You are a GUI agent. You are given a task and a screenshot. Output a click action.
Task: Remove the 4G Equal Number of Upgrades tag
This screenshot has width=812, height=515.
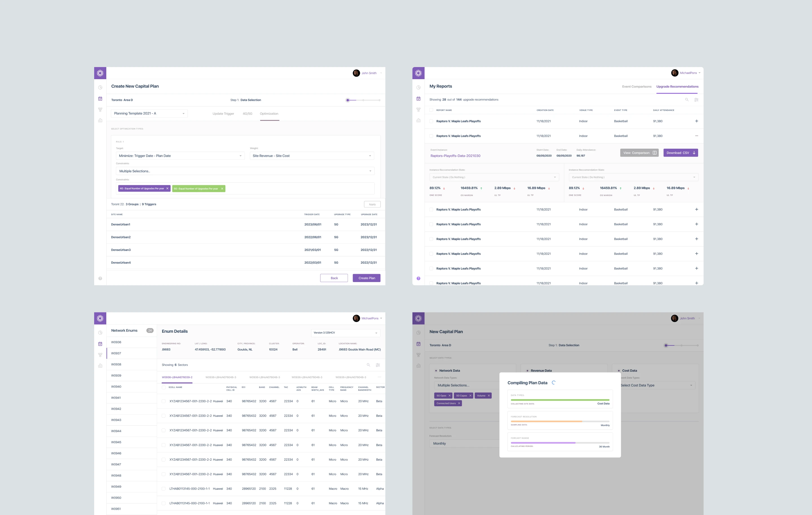tap(167, 189)
